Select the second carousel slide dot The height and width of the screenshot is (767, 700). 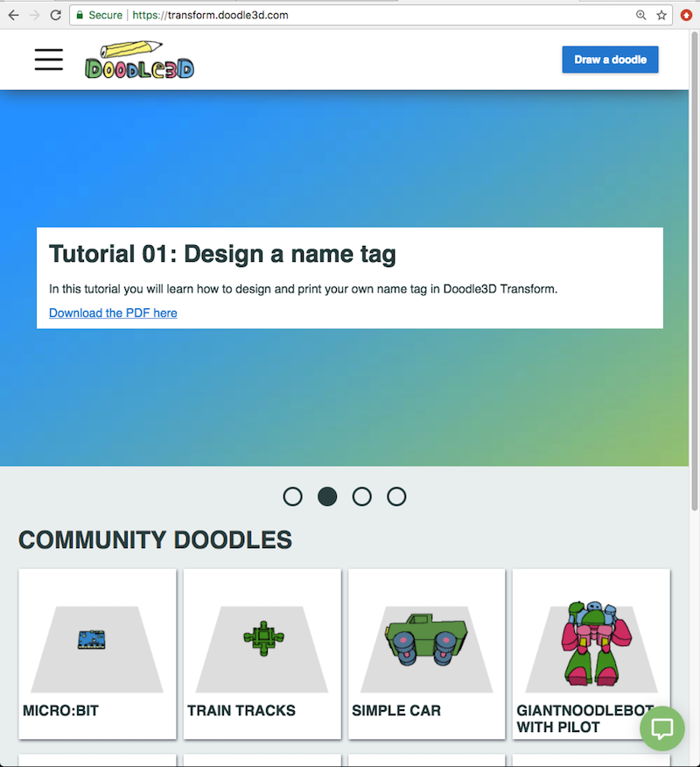coord(327,496)
